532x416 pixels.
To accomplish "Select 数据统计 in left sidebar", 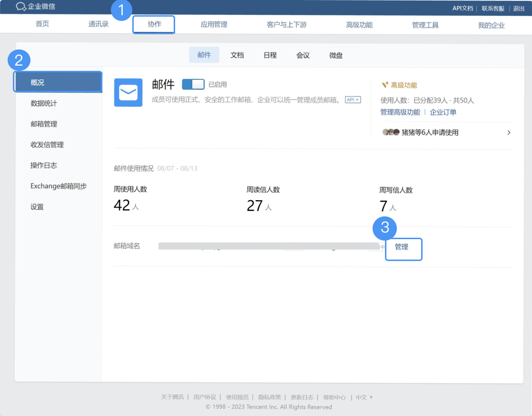I will pyautogui.click(x=44, y=103).
